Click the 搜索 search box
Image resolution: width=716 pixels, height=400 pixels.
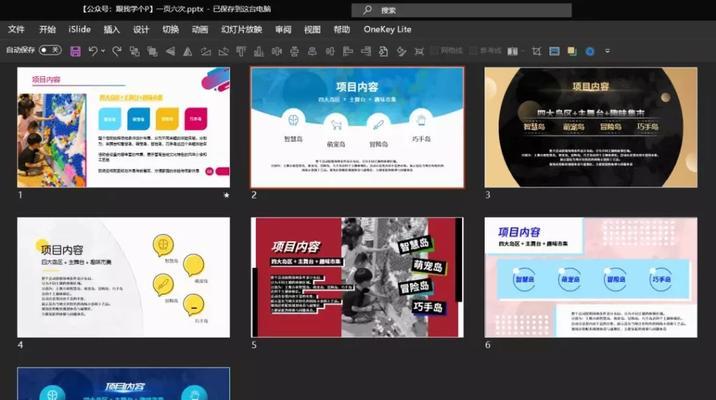click(462, 10)
